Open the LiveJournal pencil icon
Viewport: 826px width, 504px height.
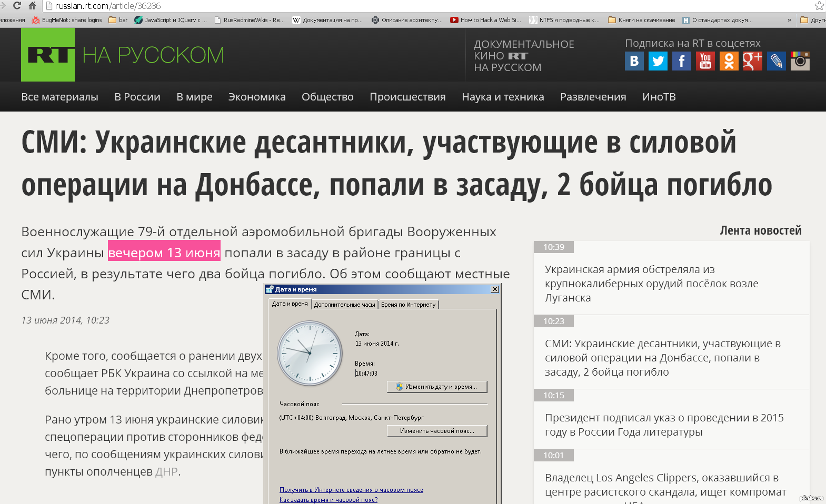pos(776,61)
